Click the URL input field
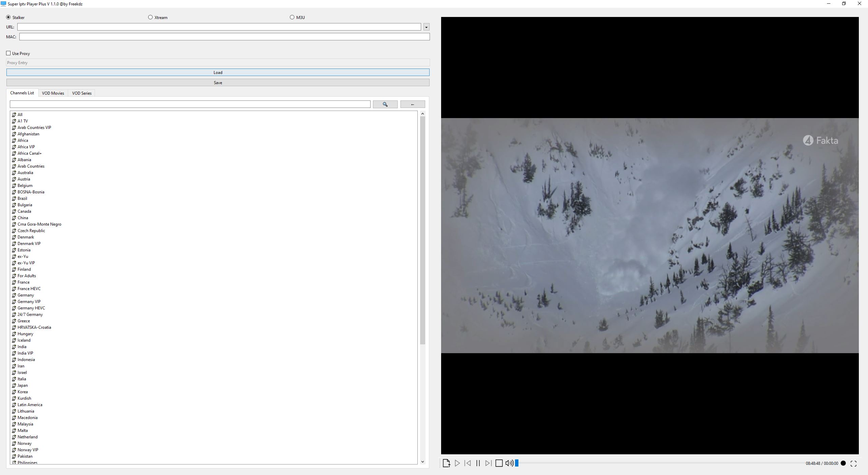Image resolution: width=868 pixels, height=475 pixels. [x=219, y=27]
